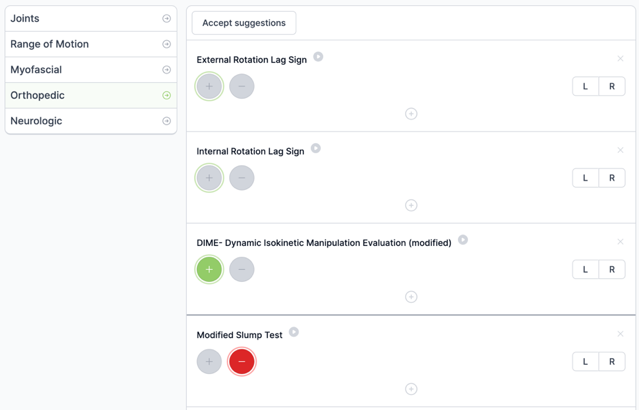Mark Internal Rotation Lag Sign negative
The width and height of the screenshot is (639, 410).
[242, 178]
